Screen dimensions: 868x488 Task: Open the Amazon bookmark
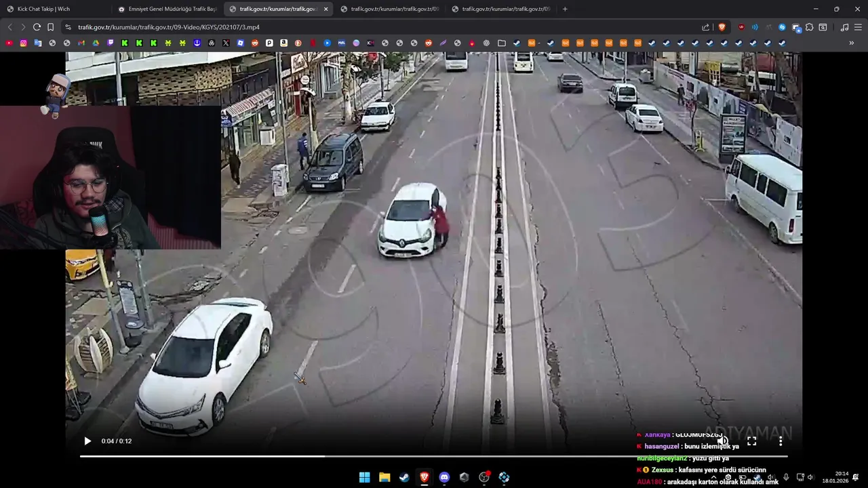[x=283, y=43]
